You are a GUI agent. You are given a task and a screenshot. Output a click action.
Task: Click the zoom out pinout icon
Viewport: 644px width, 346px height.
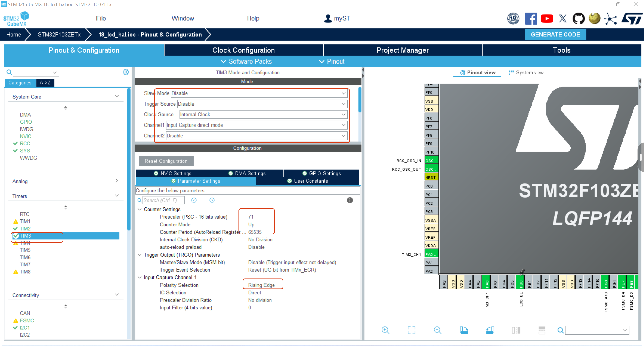(438, 330)
